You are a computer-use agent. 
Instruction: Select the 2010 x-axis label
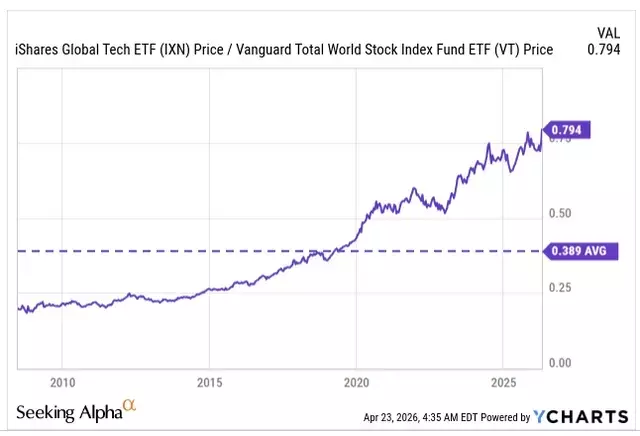point(62,382)
